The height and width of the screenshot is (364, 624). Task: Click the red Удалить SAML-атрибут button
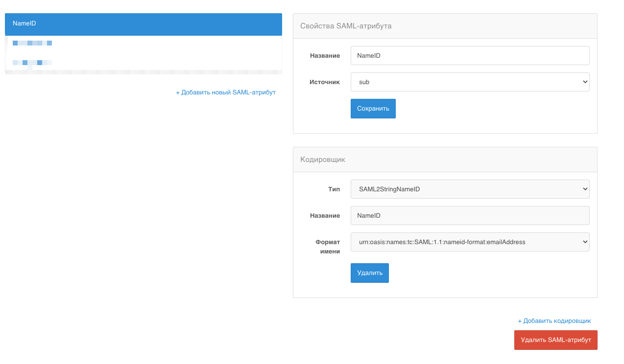[x=555, y=340]
